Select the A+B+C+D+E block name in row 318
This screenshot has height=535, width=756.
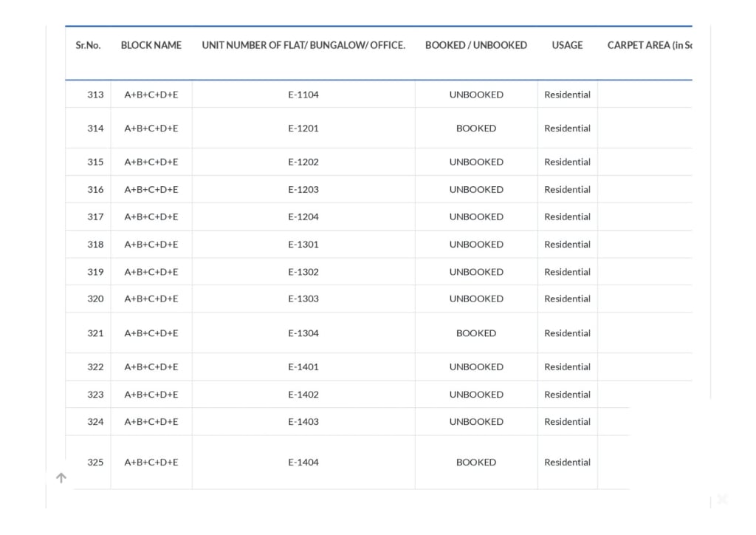click(x=151, y=244)
